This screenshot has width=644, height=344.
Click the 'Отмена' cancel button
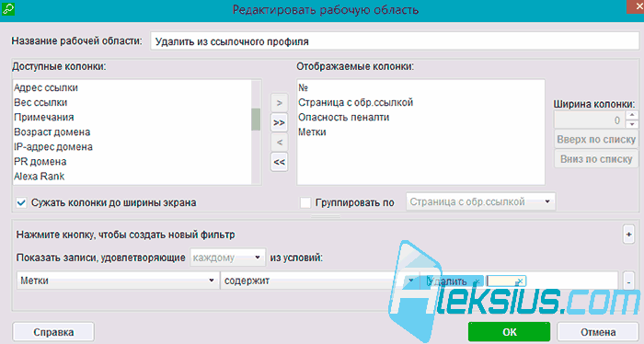tap(598, 332)
